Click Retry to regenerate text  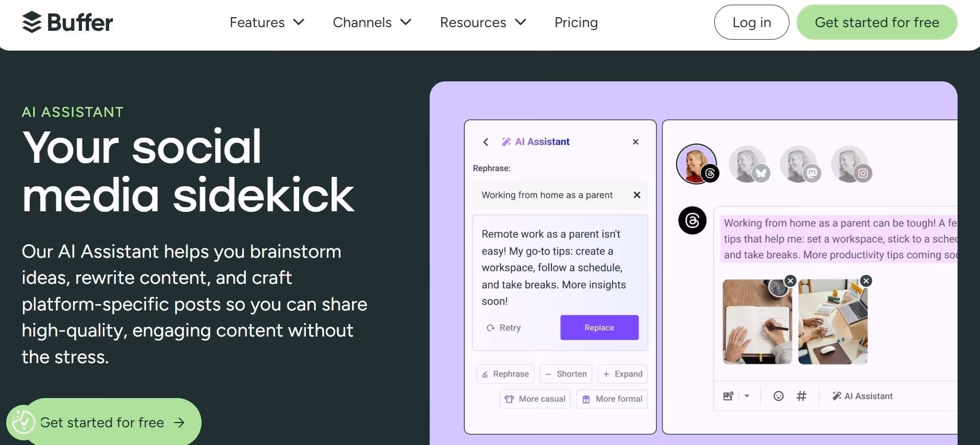click(503, 328)
